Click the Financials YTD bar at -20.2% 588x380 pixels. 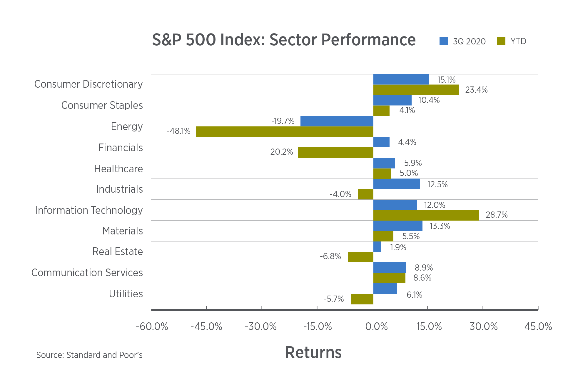click(335, 152)
